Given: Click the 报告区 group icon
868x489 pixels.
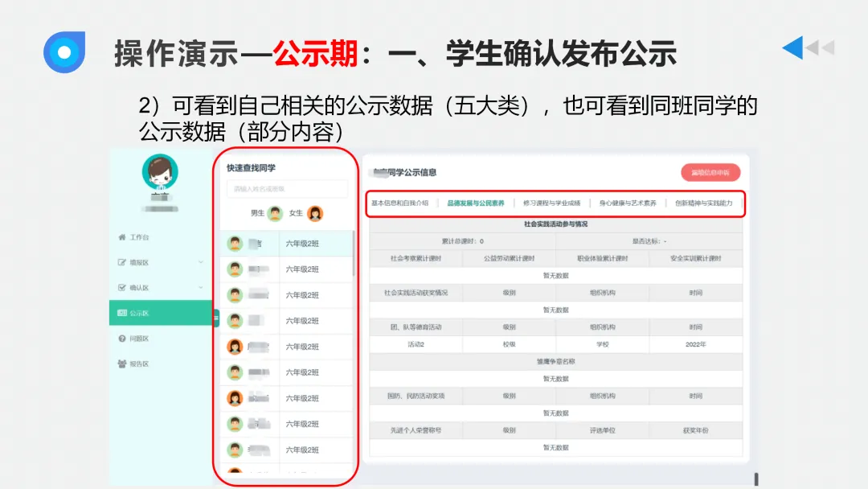Looking at the screenshot, I should coord(122,364).
